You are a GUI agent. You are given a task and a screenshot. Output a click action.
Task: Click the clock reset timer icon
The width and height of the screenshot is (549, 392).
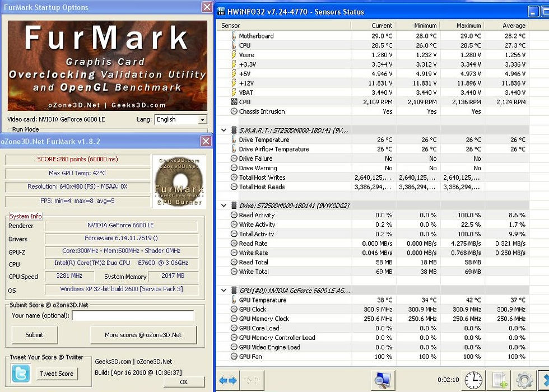pos(473,380)
